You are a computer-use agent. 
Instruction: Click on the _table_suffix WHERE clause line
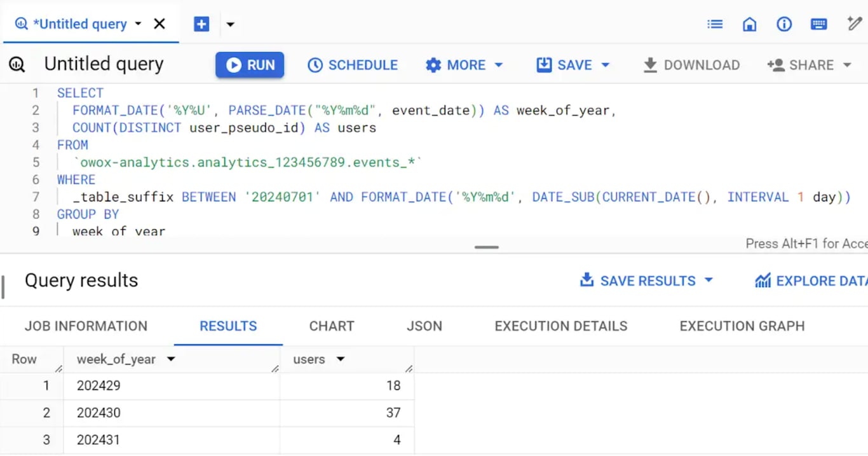pos(461,197)
